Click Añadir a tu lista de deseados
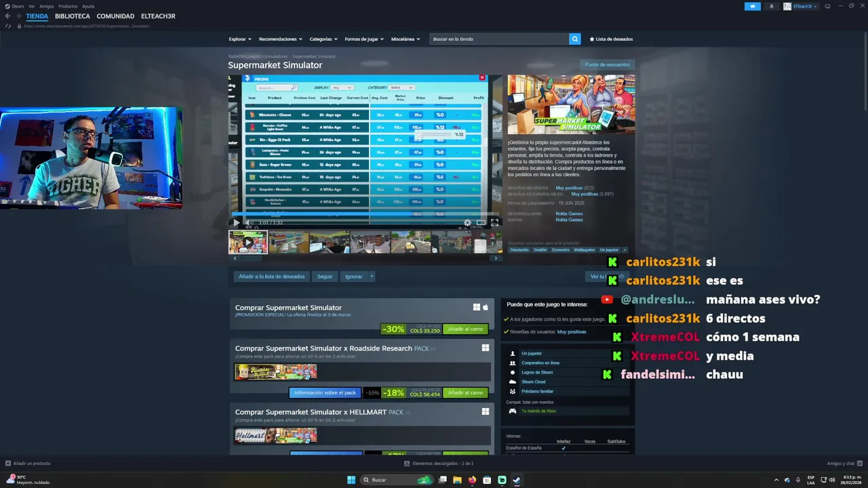Image resolution: width=868 pixels, height=488 pixels. tap(272, 277)
